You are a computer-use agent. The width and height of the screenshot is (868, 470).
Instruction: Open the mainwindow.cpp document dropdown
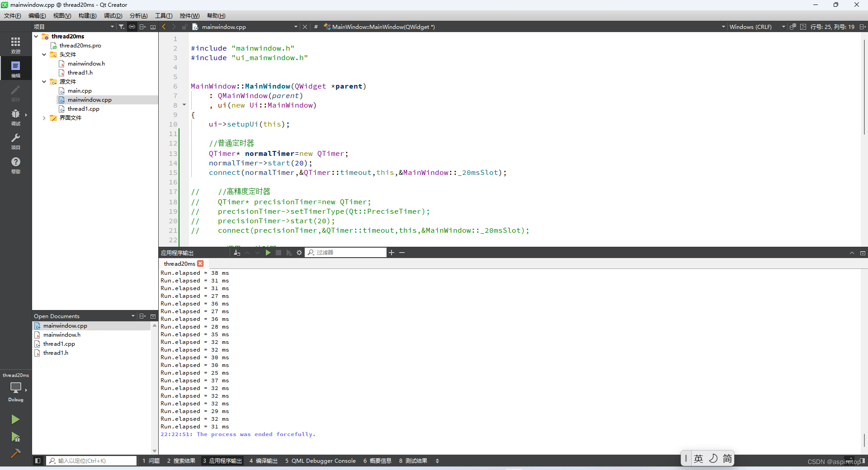coord(296,27)
